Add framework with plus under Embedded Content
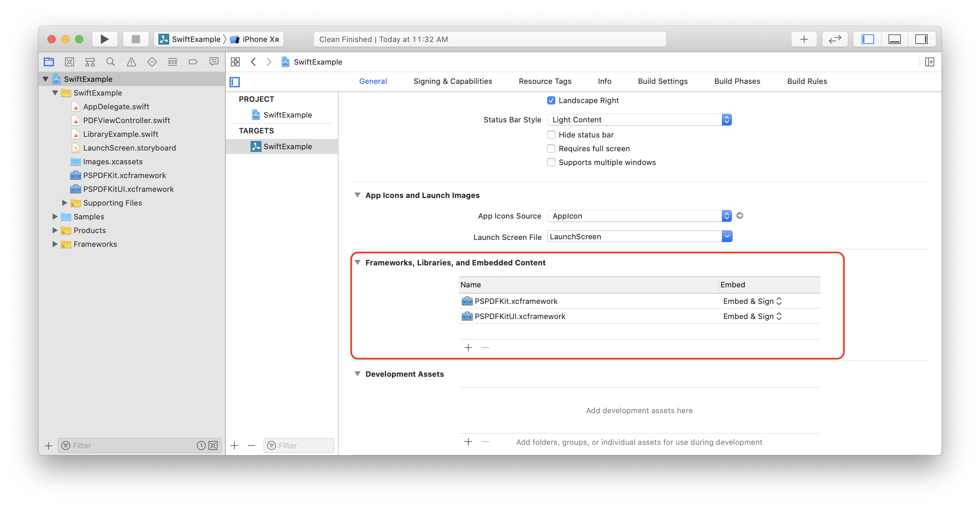Viewport: 980px width, 506px height. 468,348
